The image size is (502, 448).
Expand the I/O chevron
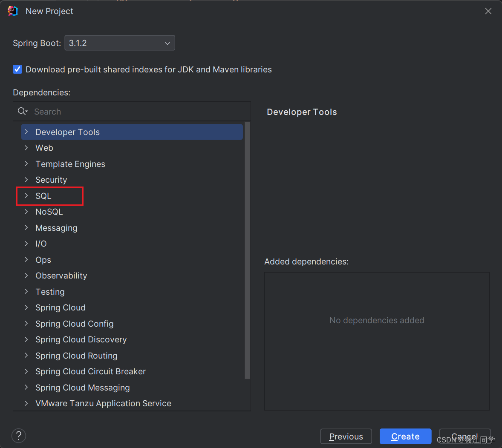coord(26,244)
